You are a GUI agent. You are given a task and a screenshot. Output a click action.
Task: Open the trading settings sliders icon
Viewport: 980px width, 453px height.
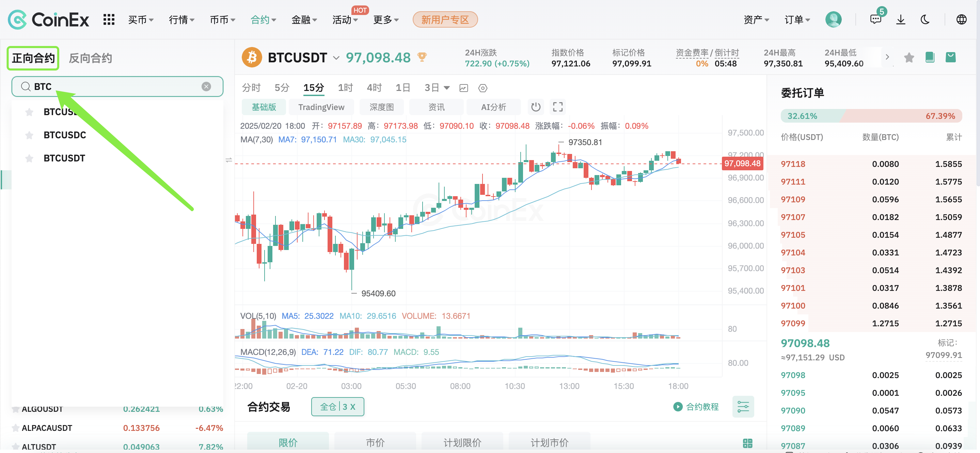click(743, 407)
